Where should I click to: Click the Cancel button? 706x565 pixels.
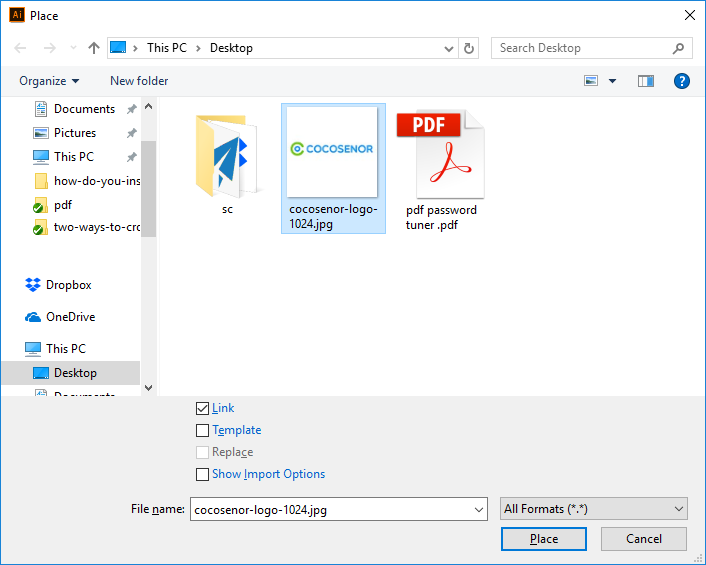pyautogui.click(x=644, y=539)
